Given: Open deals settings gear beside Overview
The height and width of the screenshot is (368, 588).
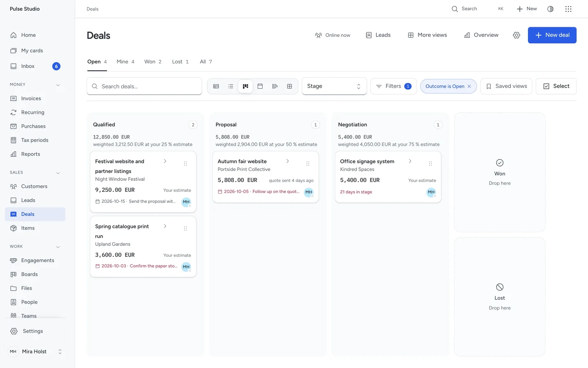Looking at the screenshot, I should click(517, 35).
